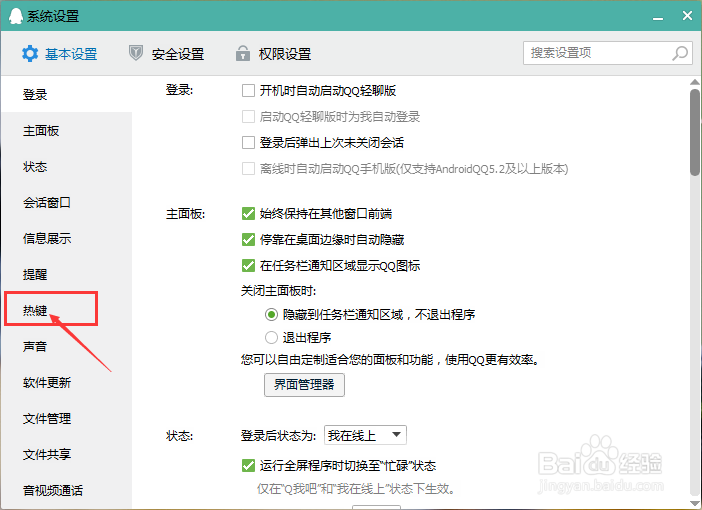Select 状态 in the sidebar
The height and width of the screenshot is (510, 702).
pyautogui.click(x=67, y=167)
